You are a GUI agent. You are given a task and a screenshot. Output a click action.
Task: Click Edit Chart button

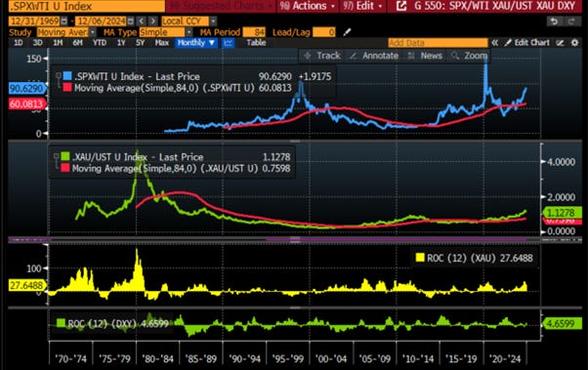coord(526,43)
